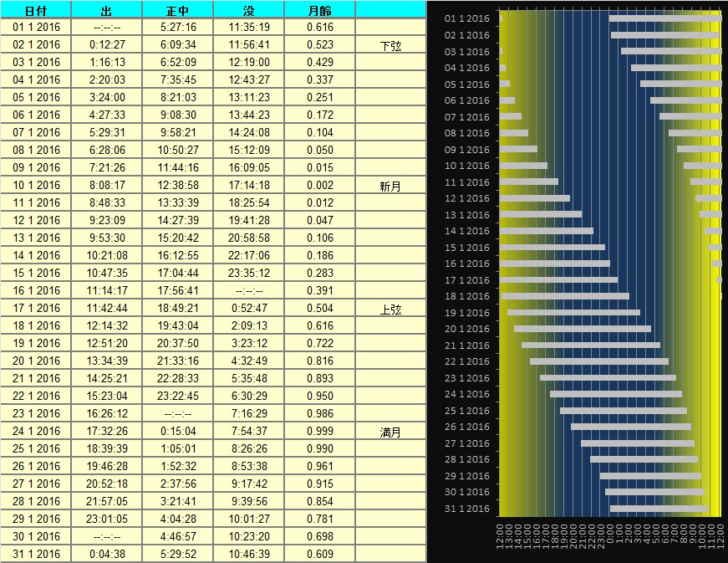Select table date cell 23 1 2016
The image size is (728, 563).
click(x=36, y=413)
